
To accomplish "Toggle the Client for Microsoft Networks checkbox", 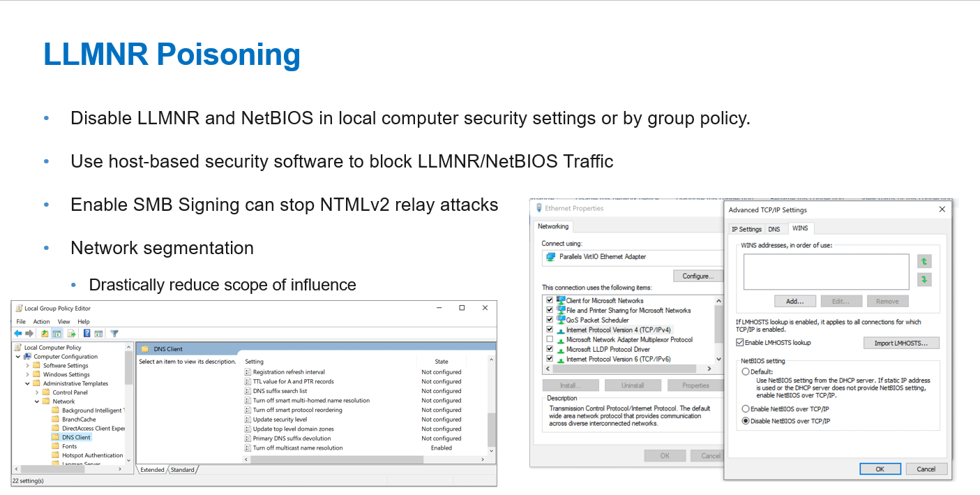I will (550, 300).
